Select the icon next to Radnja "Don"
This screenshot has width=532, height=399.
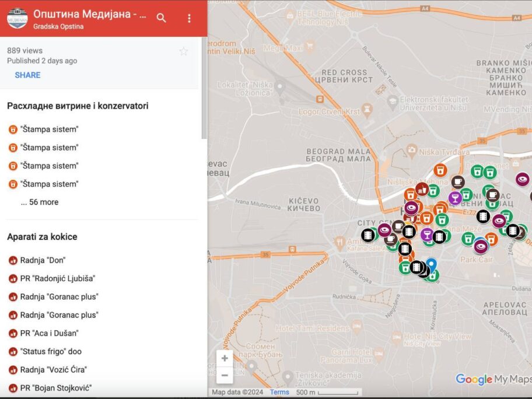pos(13,260)
